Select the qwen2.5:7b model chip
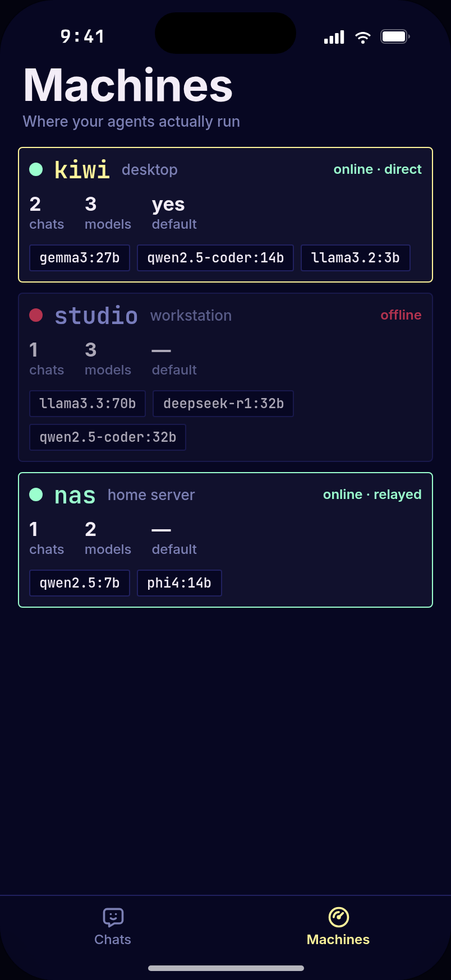 80,583
